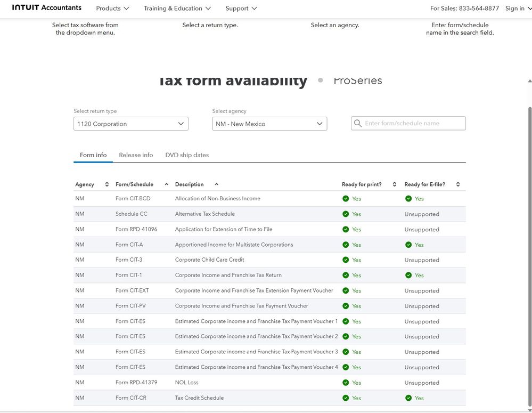Click the form/schedule name search field

pos(413,124)
